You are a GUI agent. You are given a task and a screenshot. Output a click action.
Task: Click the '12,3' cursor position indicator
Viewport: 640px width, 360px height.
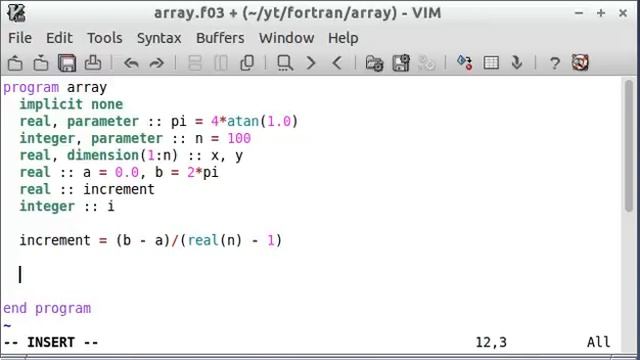491,342
